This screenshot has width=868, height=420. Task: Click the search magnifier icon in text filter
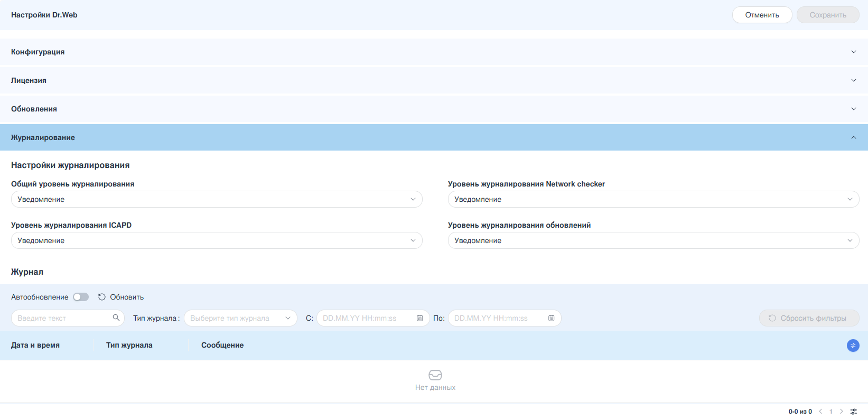coord(116,318)
